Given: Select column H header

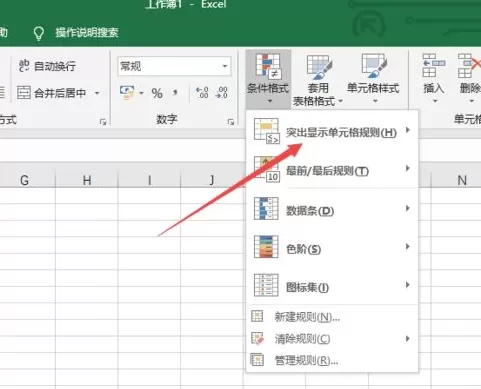Looking at the screenshot, I should [x=87, y=180].
